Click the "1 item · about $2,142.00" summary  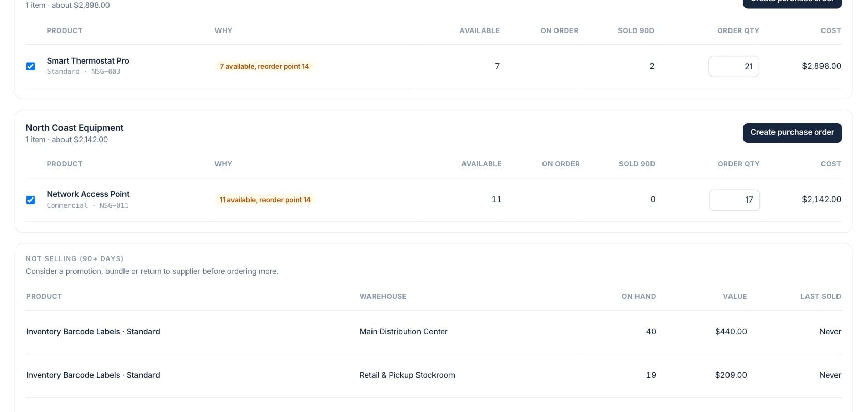point(67,140)
